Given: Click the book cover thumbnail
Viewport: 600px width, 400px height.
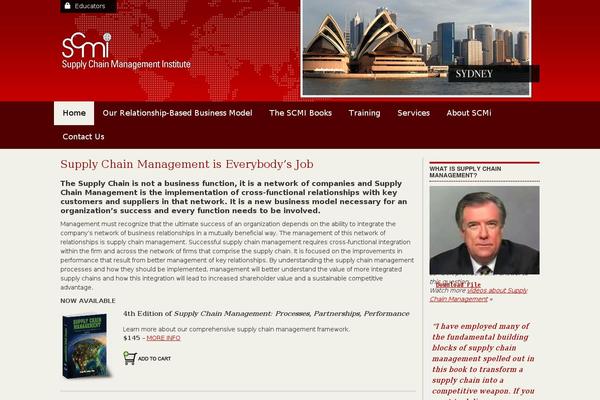Looking at the screenshot, I should [x=86, y=346].
